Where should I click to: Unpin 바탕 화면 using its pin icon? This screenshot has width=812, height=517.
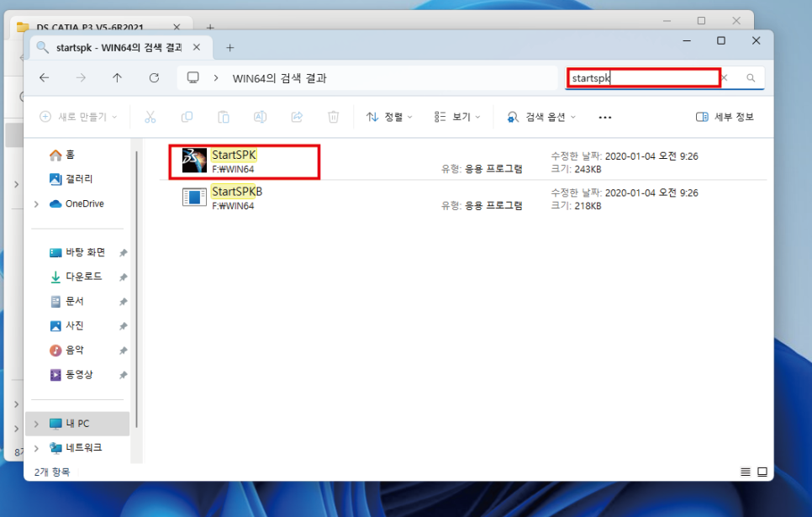tap(124, 253)
